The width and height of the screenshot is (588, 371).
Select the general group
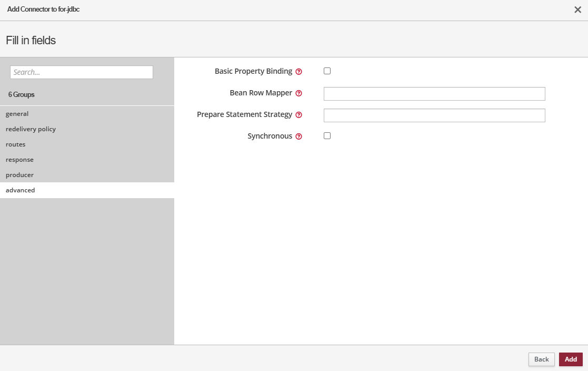(17, 114)
